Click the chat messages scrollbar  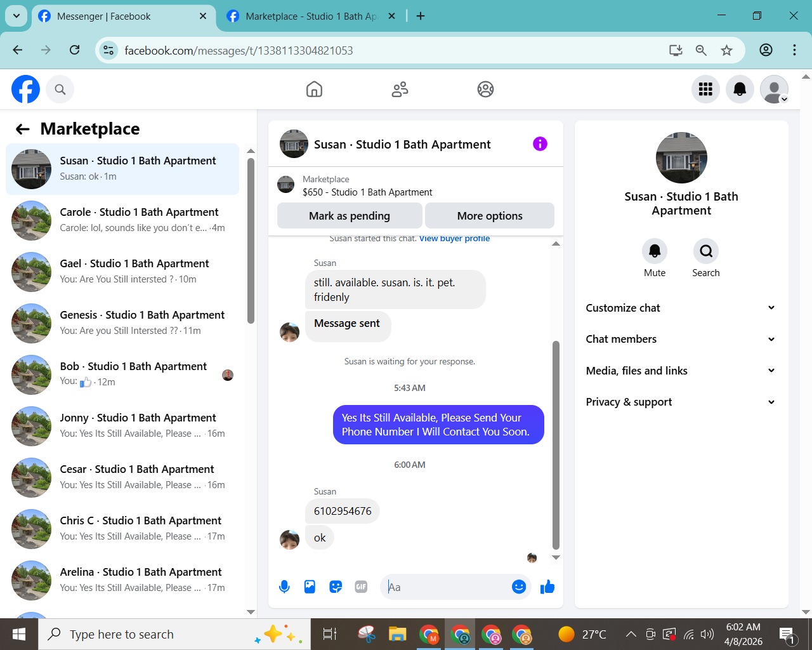click(x=556, y=444)
